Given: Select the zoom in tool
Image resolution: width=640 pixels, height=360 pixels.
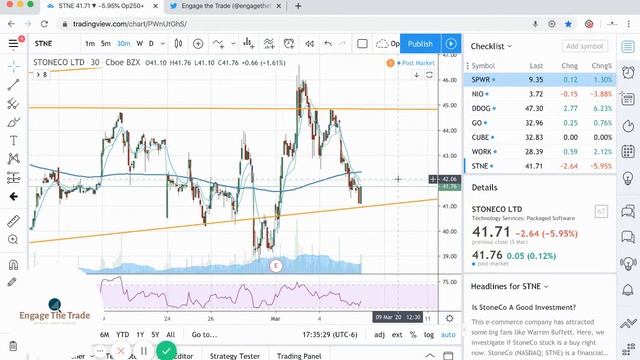Looking at the screenshot, I should coord(13,240).
